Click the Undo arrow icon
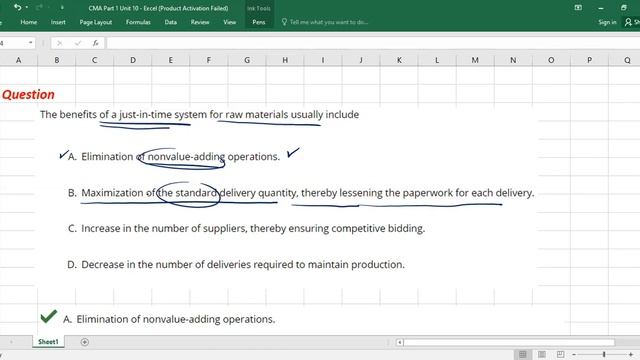Image resolution: width=640 pixels, height=360 pixels. point(17,7)
